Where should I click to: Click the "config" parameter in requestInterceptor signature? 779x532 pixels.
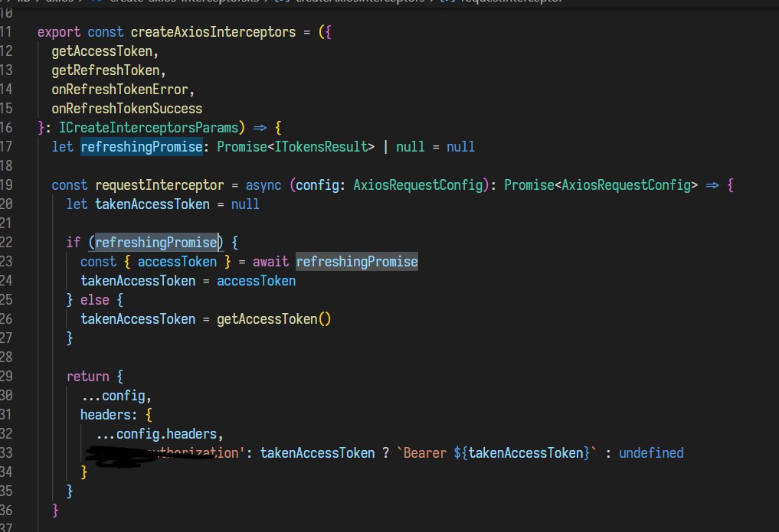317,185
